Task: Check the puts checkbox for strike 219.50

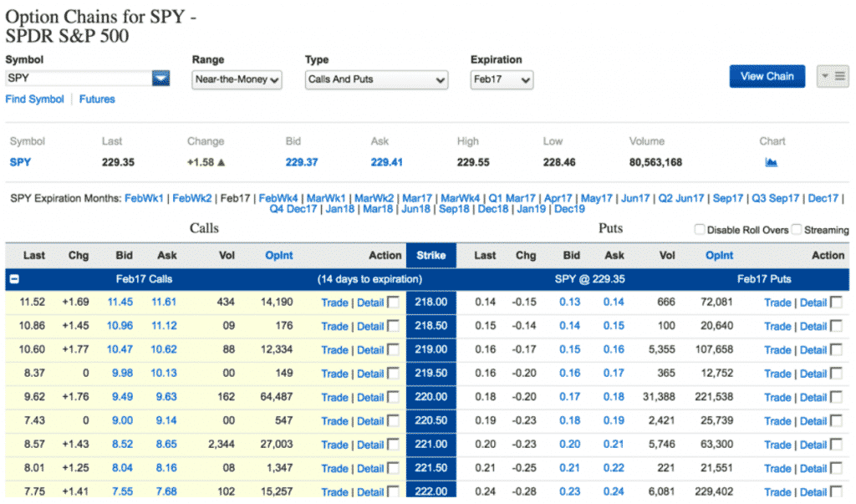Action: tap(836, 374)
